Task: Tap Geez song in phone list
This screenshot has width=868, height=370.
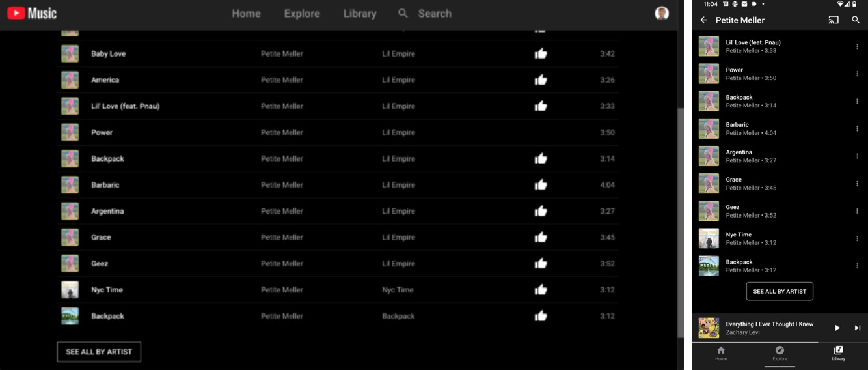Action: pos(780,210)
